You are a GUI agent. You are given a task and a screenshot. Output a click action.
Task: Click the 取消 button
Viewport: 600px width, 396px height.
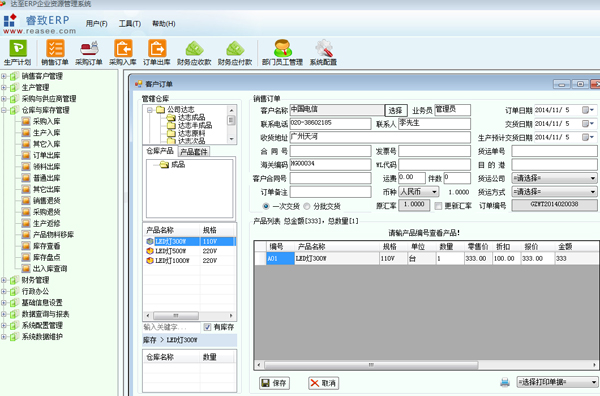323,383
